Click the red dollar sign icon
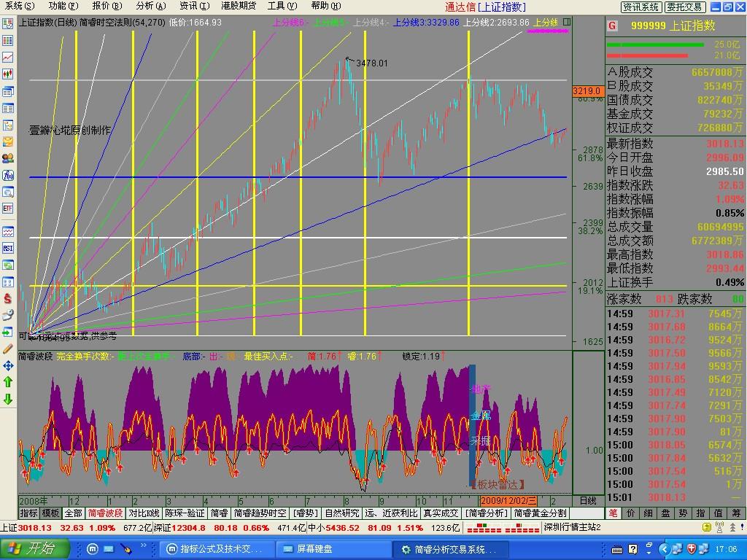This screenshot has height=560, width=747. (7, 298)
